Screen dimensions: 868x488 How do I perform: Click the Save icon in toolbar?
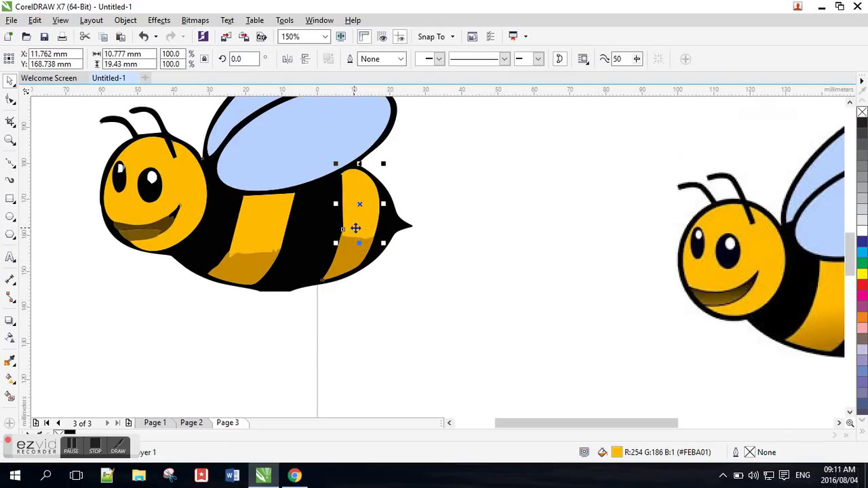tap(44, 37)
